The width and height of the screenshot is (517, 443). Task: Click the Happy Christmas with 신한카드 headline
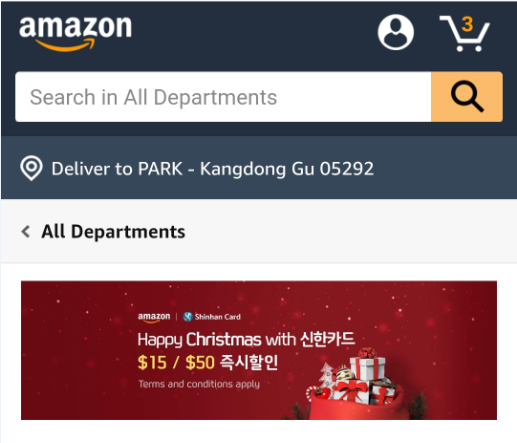(246, 339)
